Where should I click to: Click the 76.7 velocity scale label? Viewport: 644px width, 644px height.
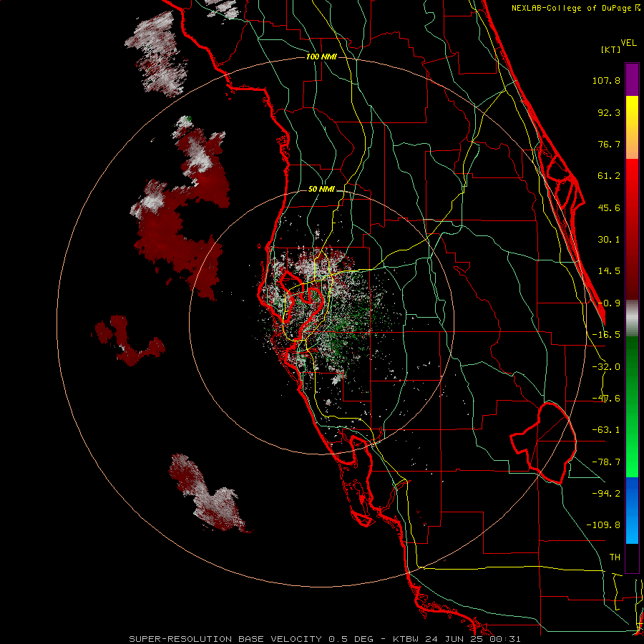609,144
